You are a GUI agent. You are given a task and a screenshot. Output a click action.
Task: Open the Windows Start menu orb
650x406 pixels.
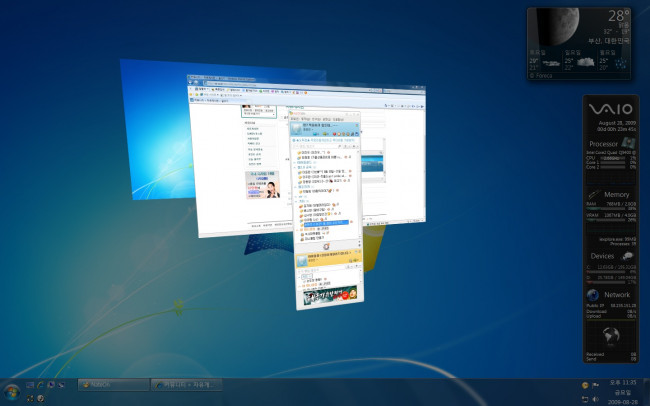[x=13, y=390]
